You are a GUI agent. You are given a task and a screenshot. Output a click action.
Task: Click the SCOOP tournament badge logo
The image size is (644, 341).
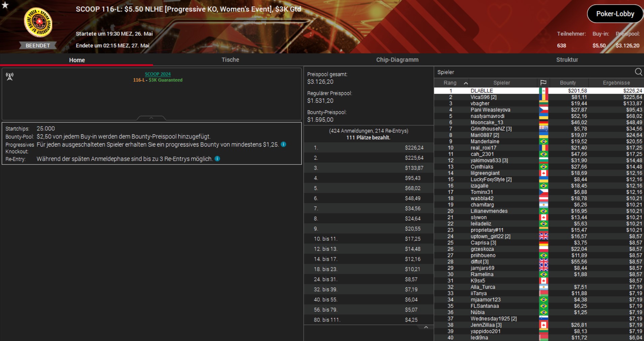point(38,22)
